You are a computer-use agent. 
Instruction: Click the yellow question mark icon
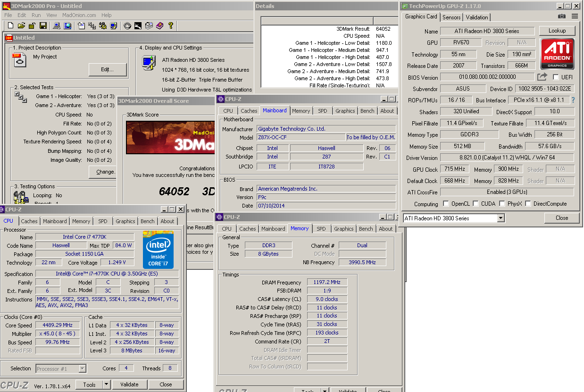(171, 25)
